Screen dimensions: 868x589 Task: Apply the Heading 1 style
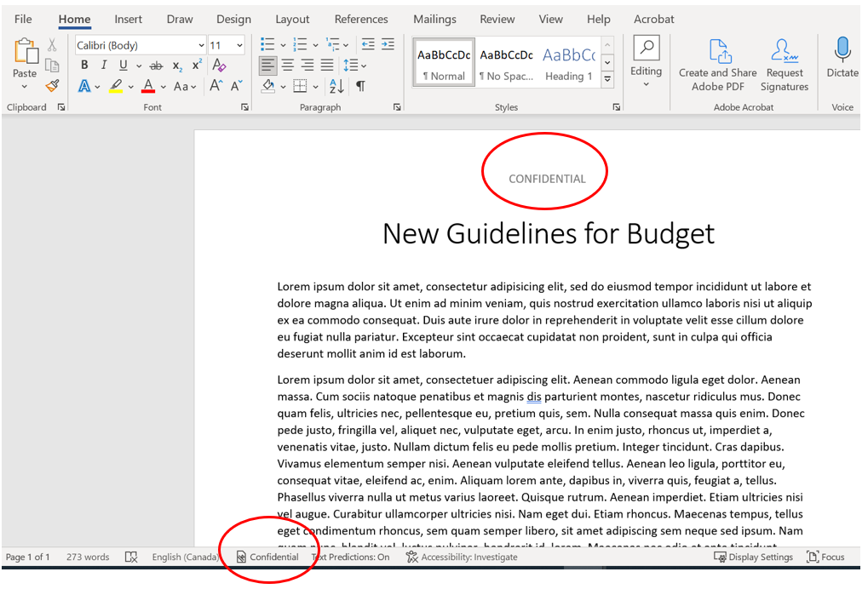(x=568, y=64)
